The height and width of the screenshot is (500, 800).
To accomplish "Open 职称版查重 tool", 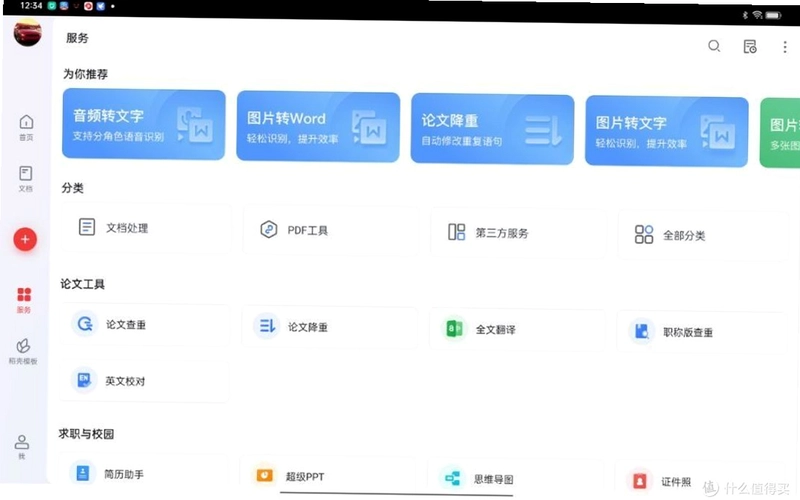I will 700,332.
